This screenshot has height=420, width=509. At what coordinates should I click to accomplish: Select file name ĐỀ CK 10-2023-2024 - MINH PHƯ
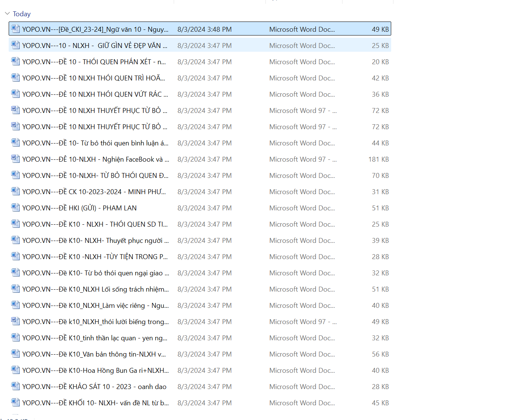(x=94, y=192)
